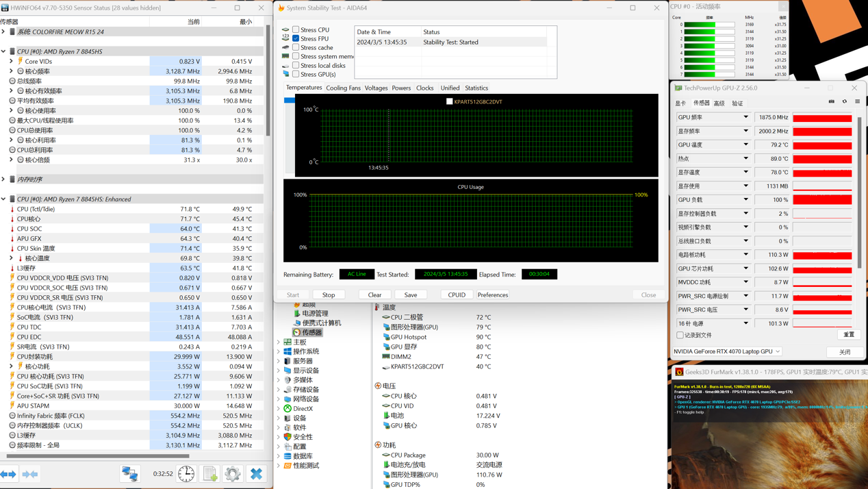This screenshot has height=489, width=868.
Task: Open 高级 tab in GPU-Z
Action: 719,103
